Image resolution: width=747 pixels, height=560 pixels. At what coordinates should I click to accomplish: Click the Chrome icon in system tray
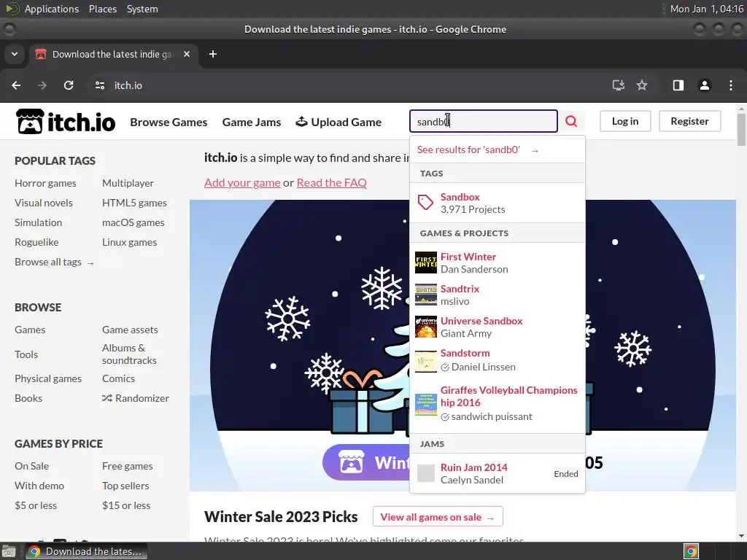point(691,551)
